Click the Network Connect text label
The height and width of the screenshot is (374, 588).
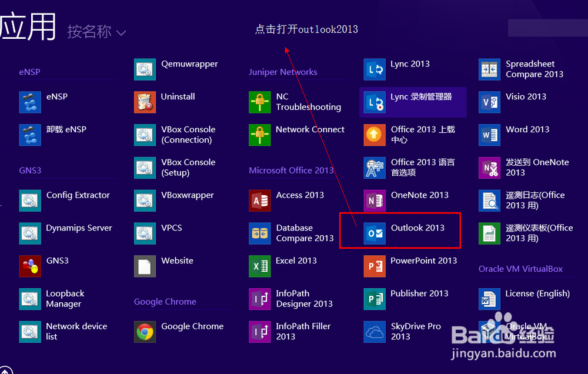[x=310, y=129]
